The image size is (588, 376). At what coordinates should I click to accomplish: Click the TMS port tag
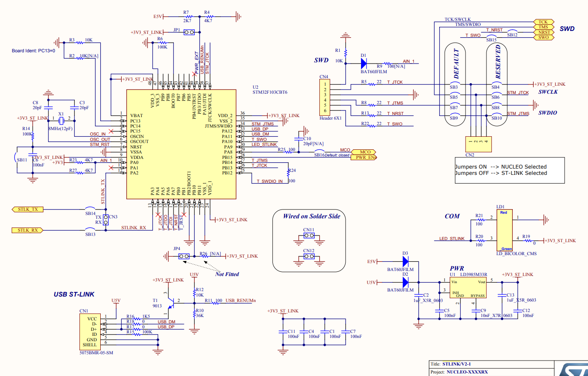(x=544, y=27)
